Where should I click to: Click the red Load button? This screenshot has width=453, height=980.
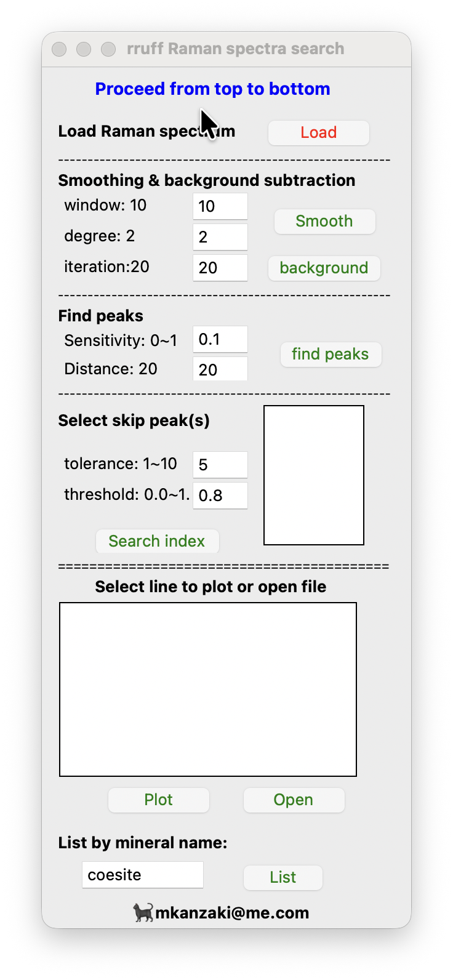pyautogui.click(x=318, y=132)
